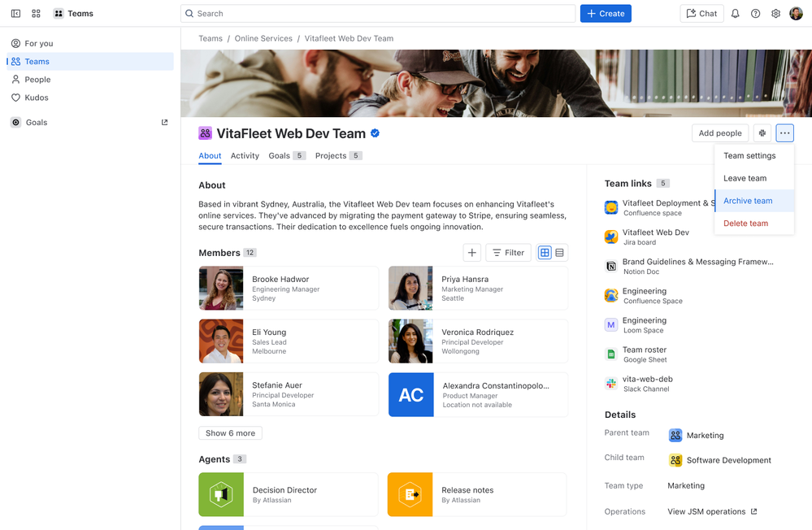Click the Engineering Loom Space icon
Image resolution: width=812 pixels, height=530 pixels.
coord(611,325)
